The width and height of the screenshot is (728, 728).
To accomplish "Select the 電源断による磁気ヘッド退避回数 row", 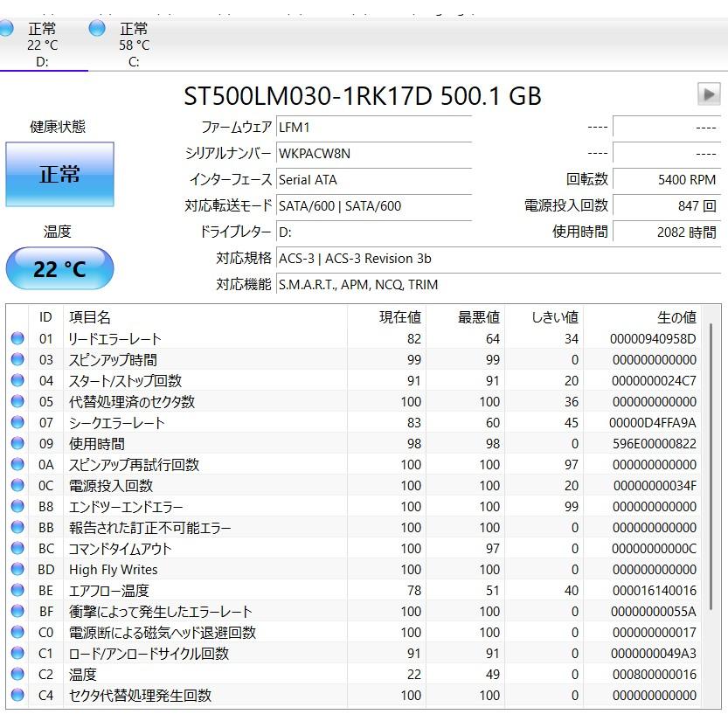I will tap(355, 633).
